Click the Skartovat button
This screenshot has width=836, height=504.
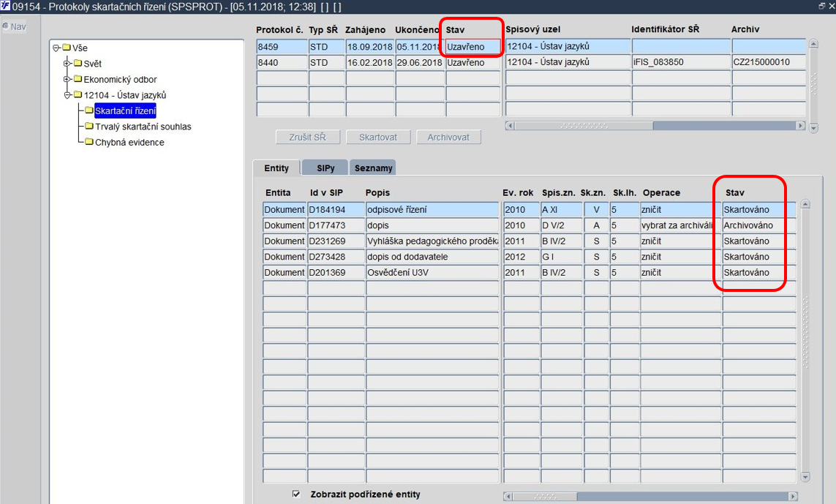pos(378,137)
